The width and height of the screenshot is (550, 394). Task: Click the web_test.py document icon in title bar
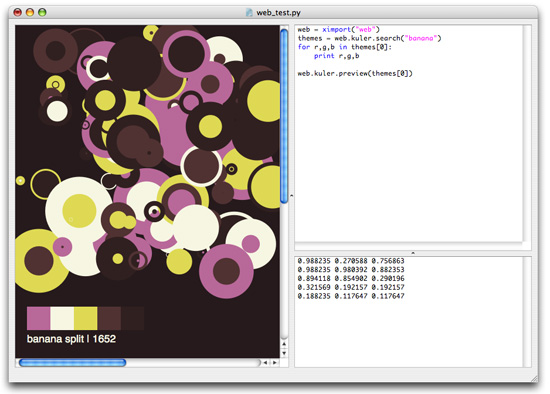[x=249, y=13]
